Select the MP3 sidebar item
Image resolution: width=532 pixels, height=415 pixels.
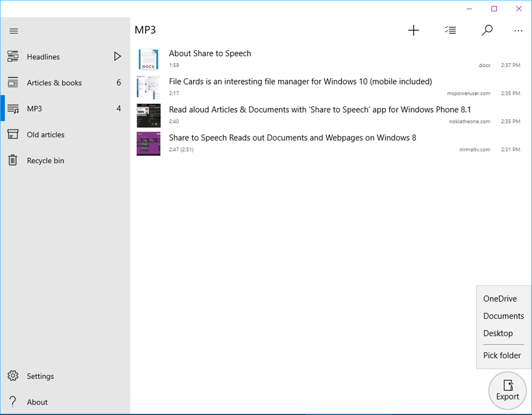[x=65, y=109]
